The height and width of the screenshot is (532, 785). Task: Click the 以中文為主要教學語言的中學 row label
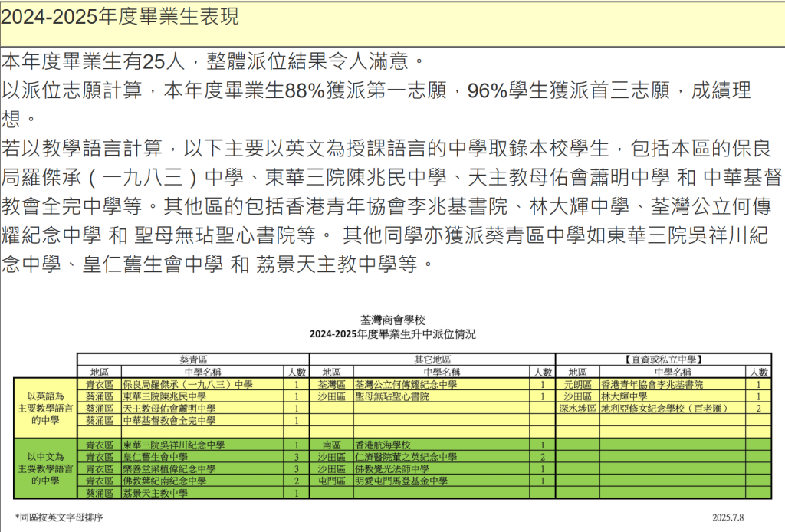tap(45, 469)
